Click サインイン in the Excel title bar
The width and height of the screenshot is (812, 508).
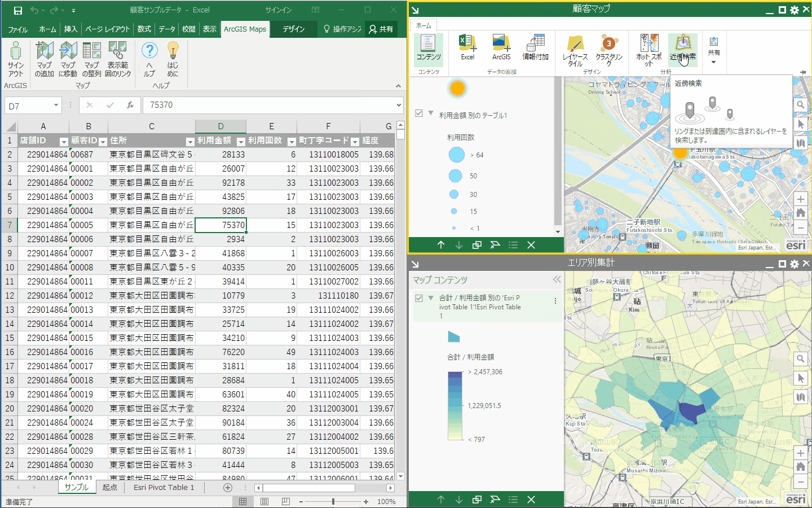coord(279,10)
